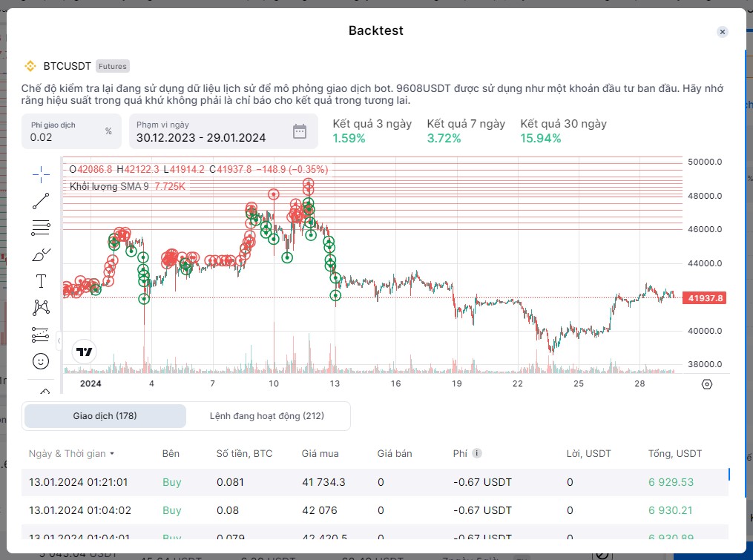Open the emoji icons tool
The height and width of the screenshot is (560, 753).
pyautogui.click(x=41, y=361)
